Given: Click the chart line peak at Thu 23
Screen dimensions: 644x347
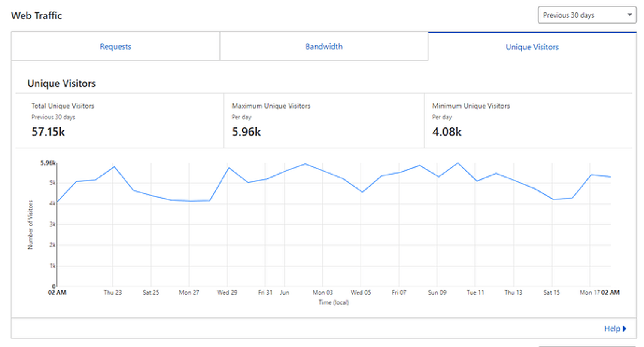Looking at the screenshot, I should 114,166.
